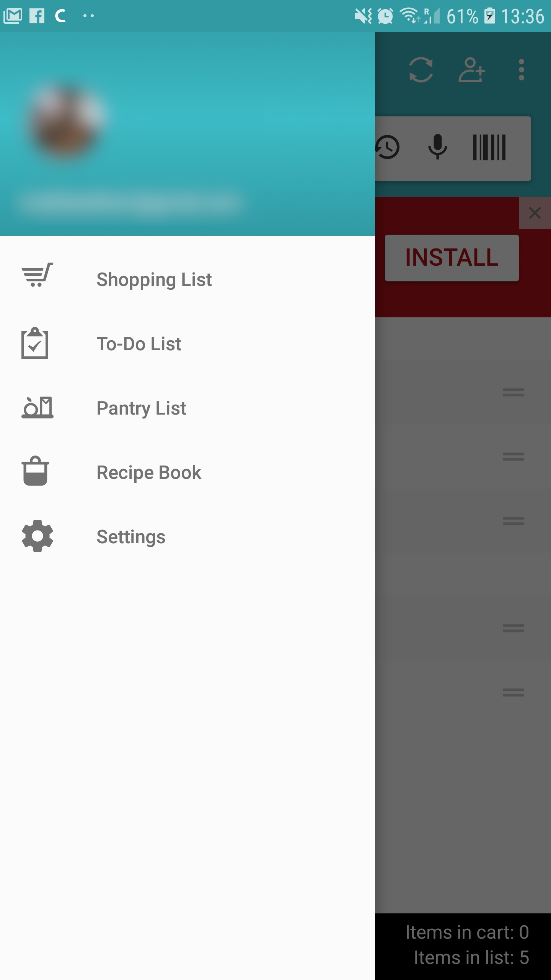Click the pantry jars icon
This screenshot has height=980, width=551.
pos(37,407)
